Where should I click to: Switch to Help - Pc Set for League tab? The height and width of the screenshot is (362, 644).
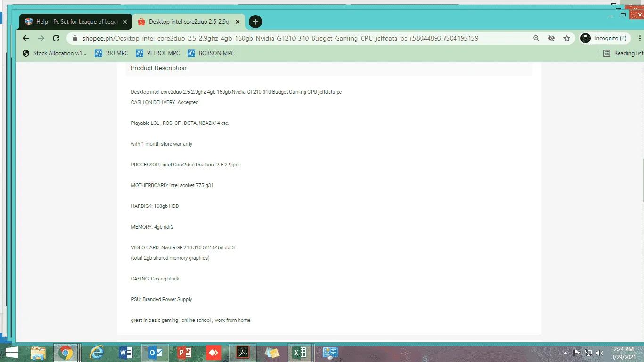[x=75, y=22]
